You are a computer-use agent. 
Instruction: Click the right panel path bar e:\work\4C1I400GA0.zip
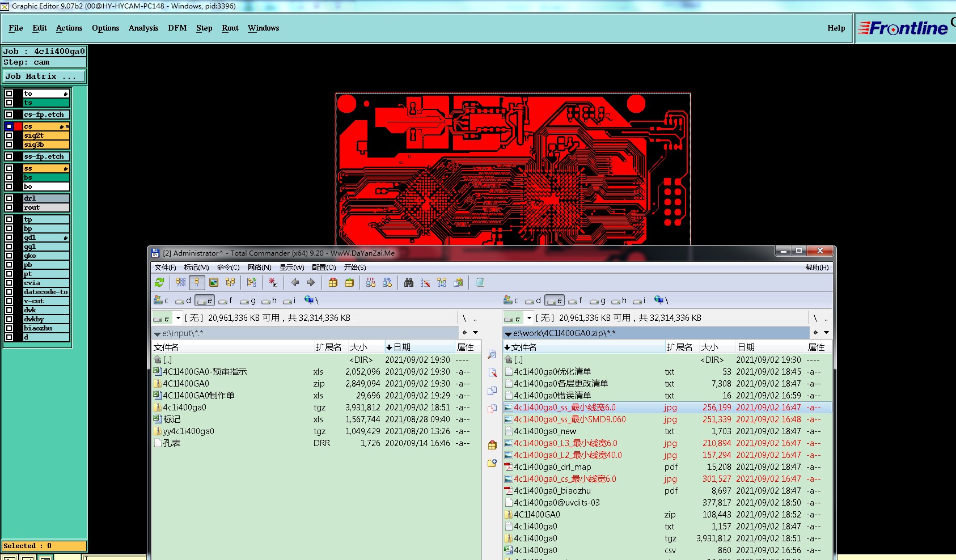[656, 333]
